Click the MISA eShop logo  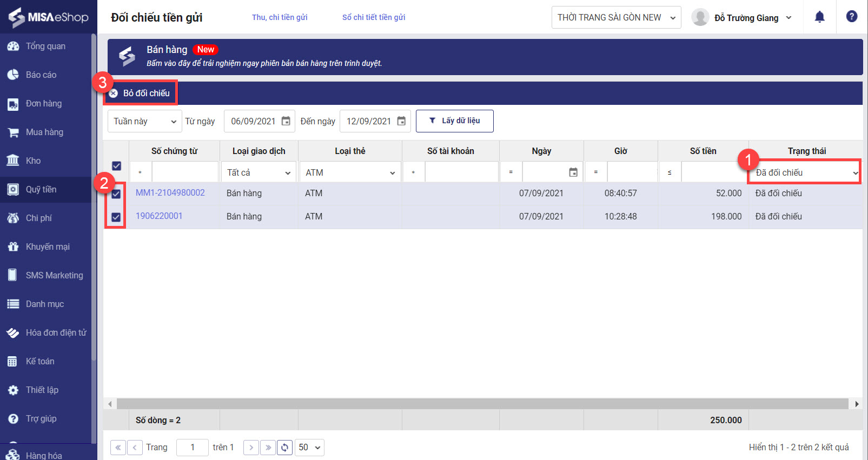pos(48,17)
